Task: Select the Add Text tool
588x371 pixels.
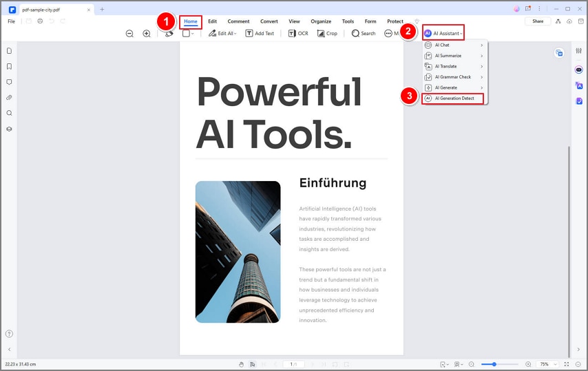Action: (260, 33)
